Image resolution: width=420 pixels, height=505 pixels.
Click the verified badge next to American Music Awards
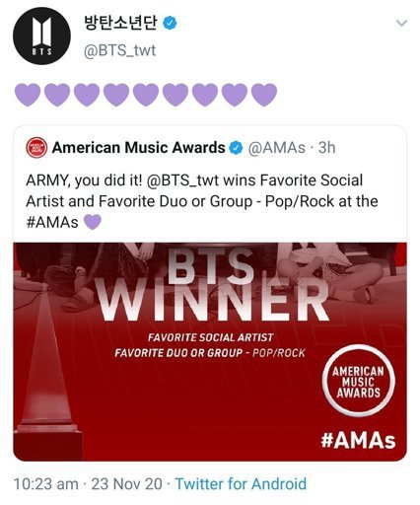click(236, 148)
